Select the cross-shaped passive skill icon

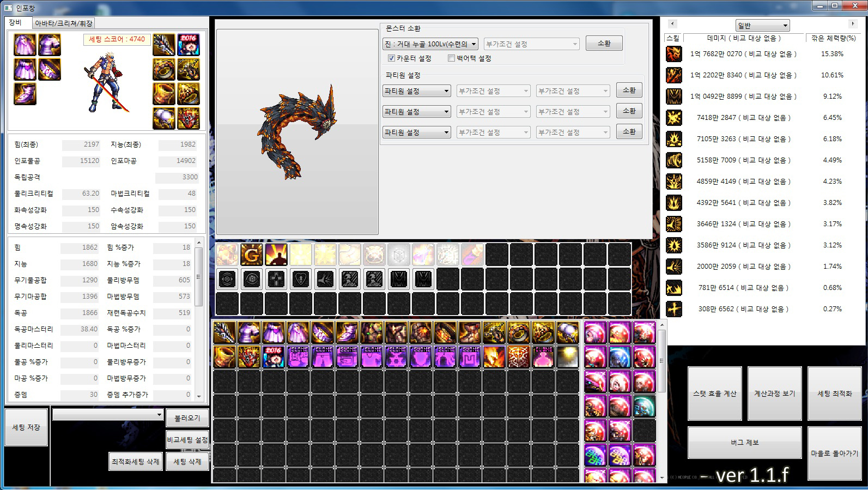point(276,279)
